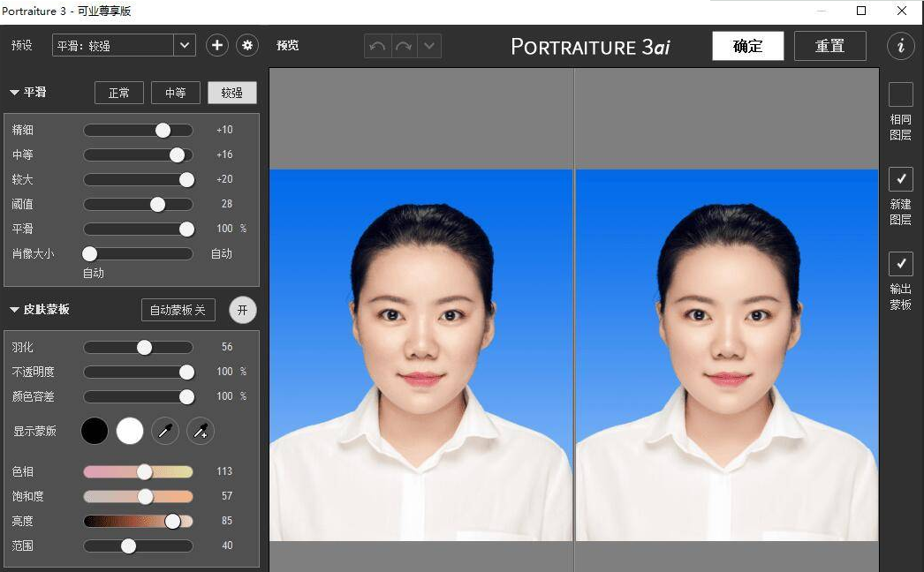Click the redo arrow icon
924x572 pixels.
(x=404, y=46)
